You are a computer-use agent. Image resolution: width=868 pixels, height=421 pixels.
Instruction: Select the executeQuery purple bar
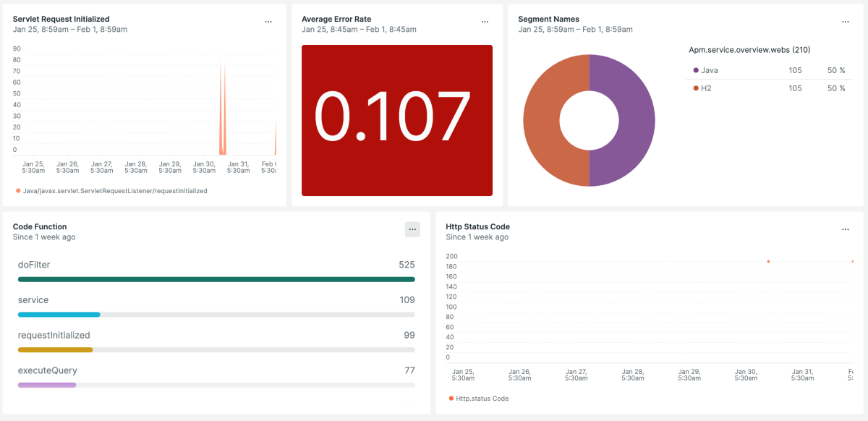tap(47, 385)
